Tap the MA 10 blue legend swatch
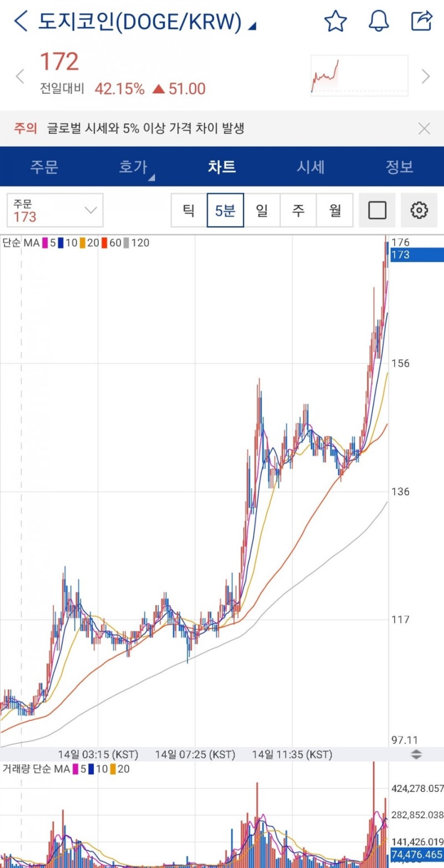Viewport: 444px width, 868px height. tap(60, 243)
